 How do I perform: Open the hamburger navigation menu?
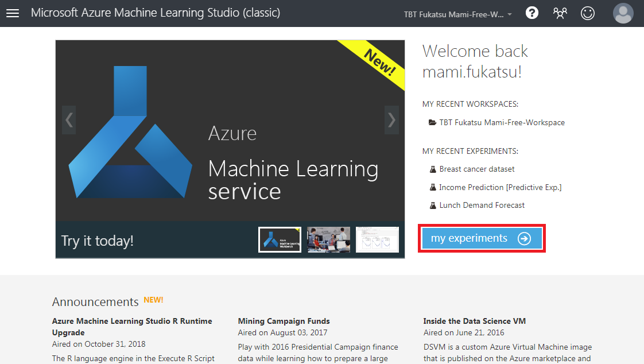pos(12,13)
